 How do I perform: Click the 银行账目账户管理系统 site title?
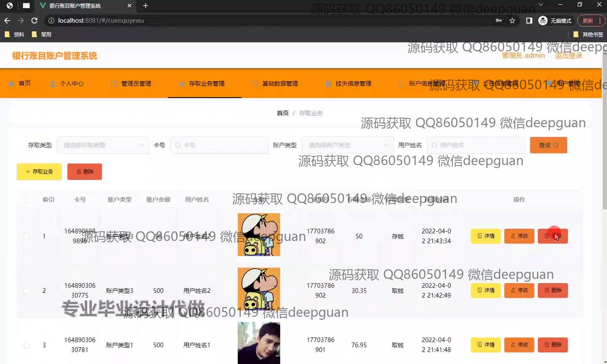tap(55, 56)
